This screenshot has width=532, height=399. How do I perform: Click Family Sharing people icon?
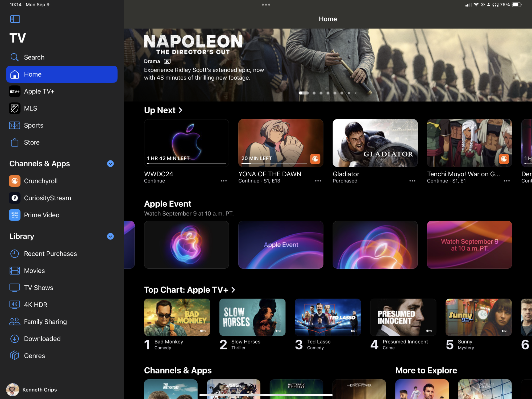tap(14, 322)
